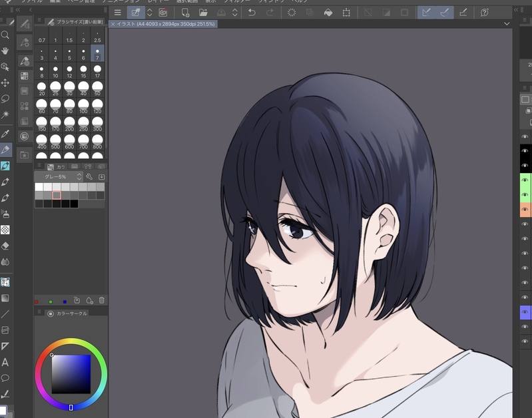The width and height of the screenshot is (532, 418).
Task: Open command bar hamburger menu
Action: pyautogui.click(x=118, y=13)
